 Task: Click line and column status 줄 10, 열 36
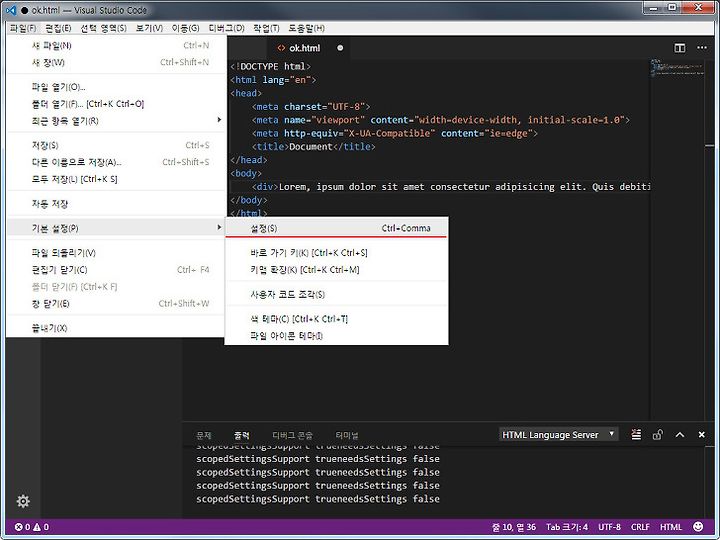pyautogui.click(x=514, y=527)
